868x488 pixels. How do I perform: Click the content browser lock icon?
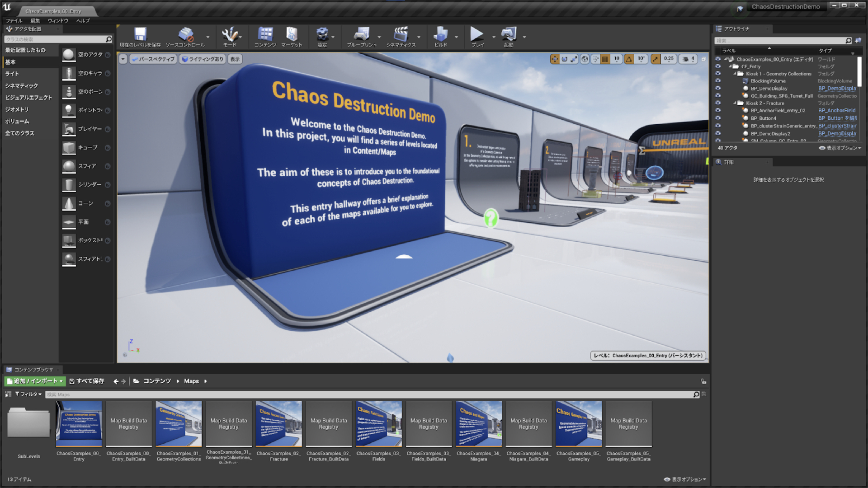(703, 381)
